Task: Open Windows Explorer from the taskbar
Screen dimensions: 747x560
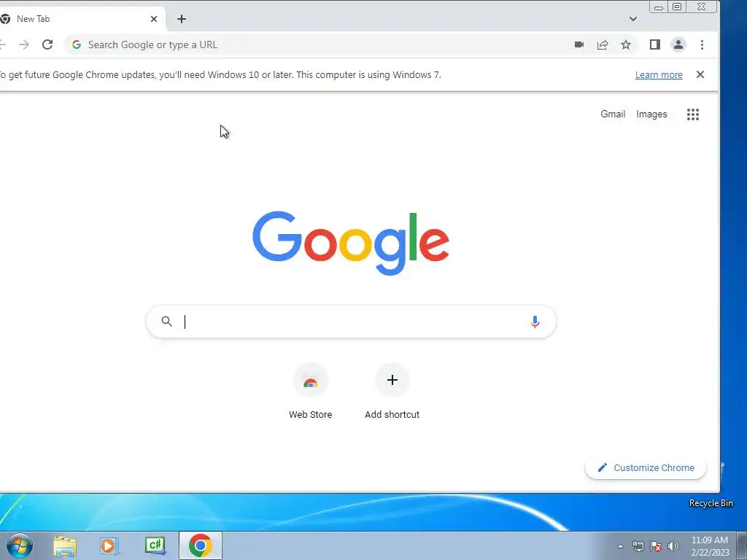Action: (x=65, y=545)
